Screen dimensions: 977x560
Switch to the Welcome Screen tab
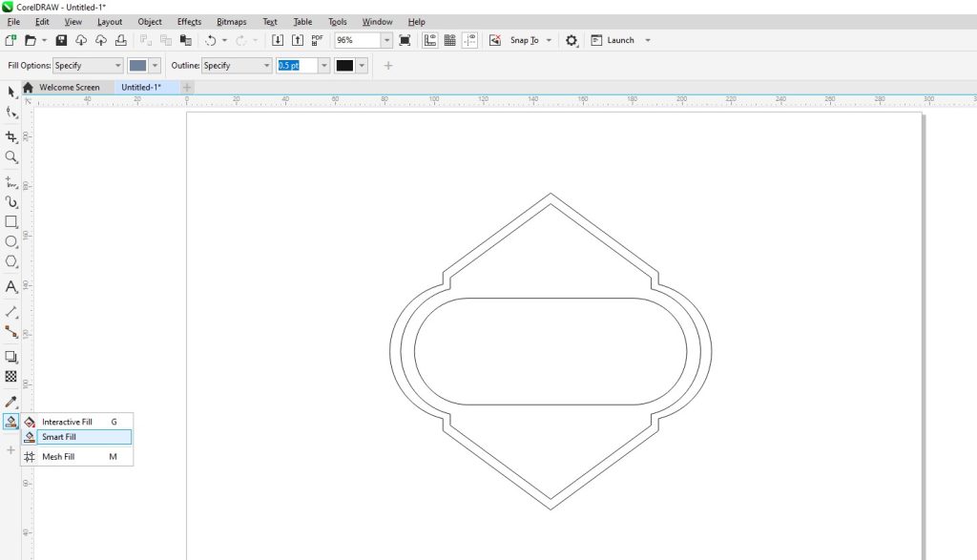point(69,87)
